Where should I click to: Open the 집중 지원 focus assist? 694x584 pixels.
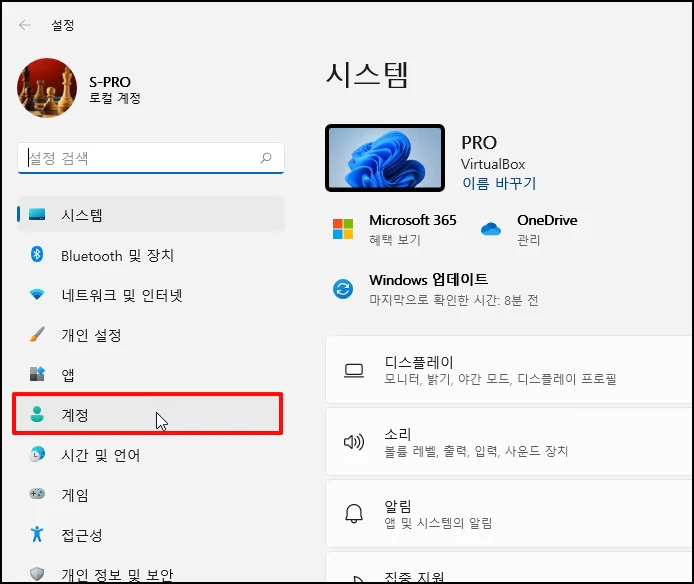click(509, 567)
